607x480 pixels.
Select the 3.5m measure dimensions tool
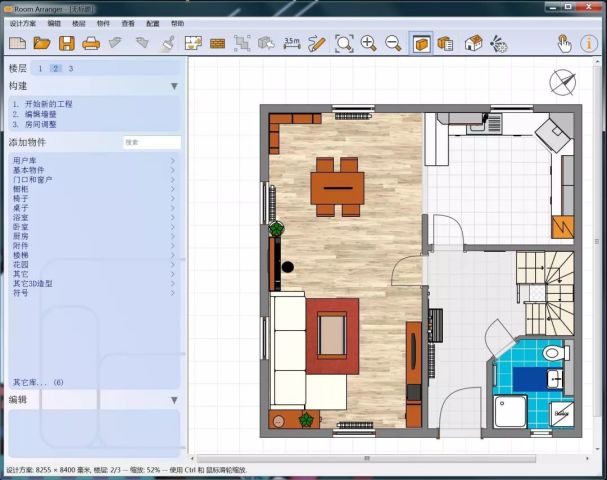tap(292, 43)
